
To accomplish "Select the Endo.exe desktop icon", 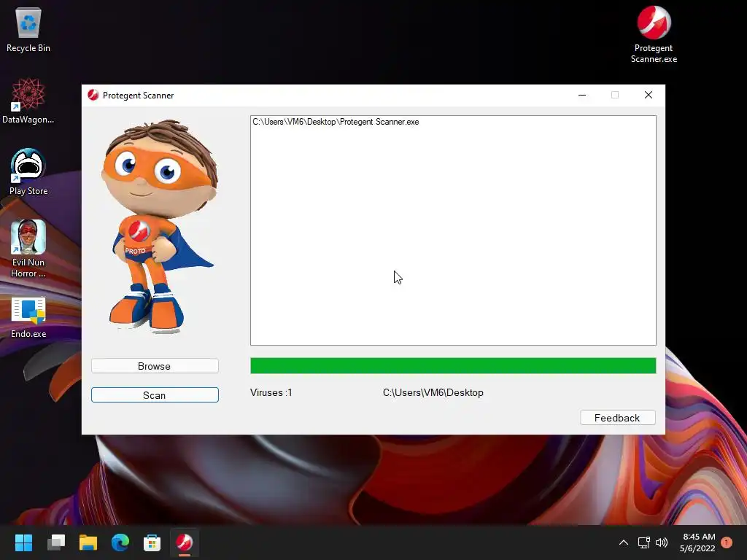I will tap(28, 318).
